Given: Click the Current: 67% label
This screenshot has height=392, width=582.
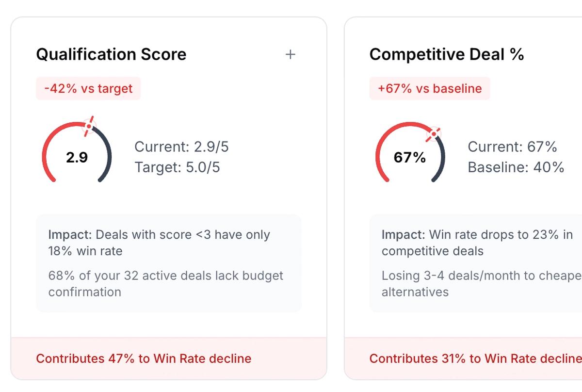Looking at the screenshot, I should [512, 147].
